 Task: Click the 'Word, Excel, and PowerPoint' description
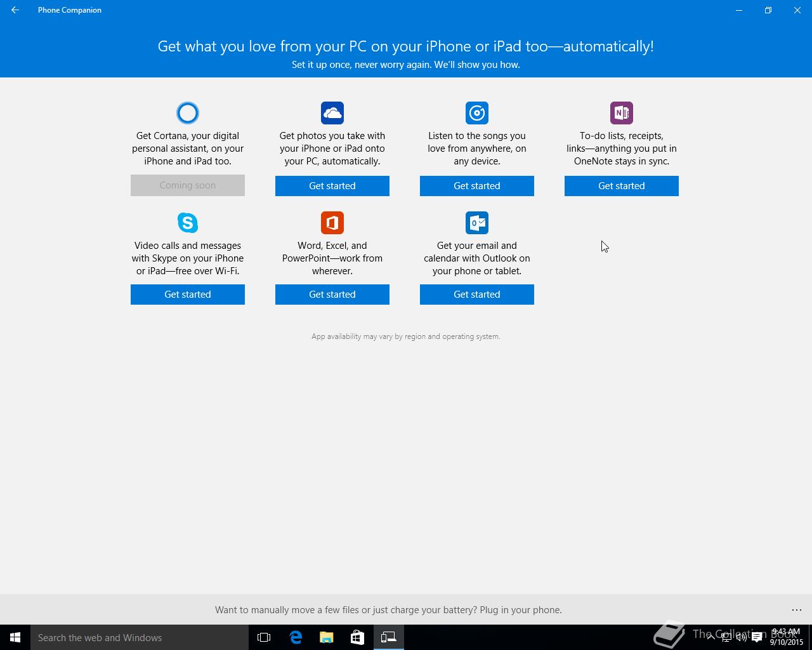tap(332, 258)
